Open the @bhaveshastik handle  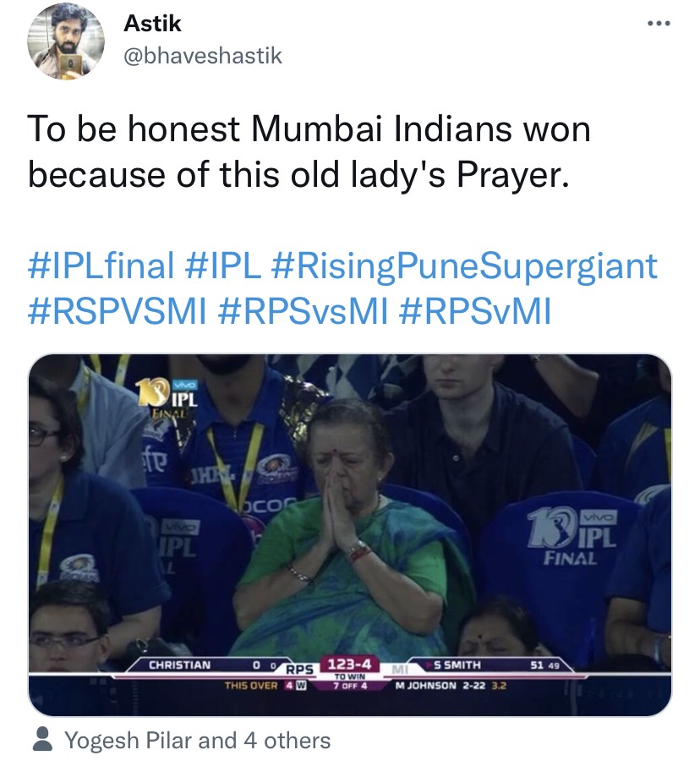203,56
